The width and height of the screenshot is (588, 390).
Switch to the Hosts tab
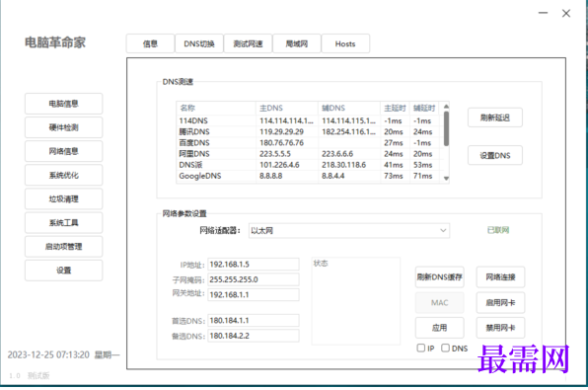(345, 43)
